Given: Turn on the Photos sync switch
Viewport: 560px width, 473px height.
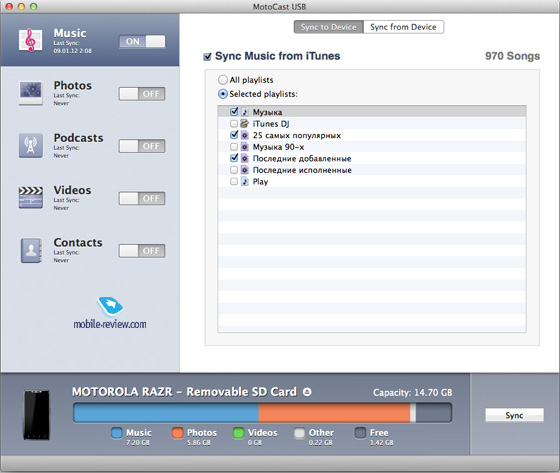Looking at the screenshot, I should (142, 94).
